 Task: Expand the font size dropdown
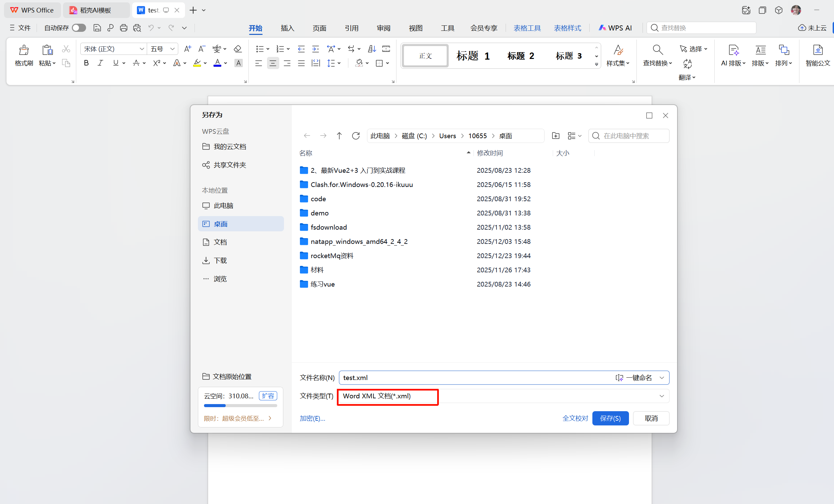pyautogui.click(x=172, y=49)
